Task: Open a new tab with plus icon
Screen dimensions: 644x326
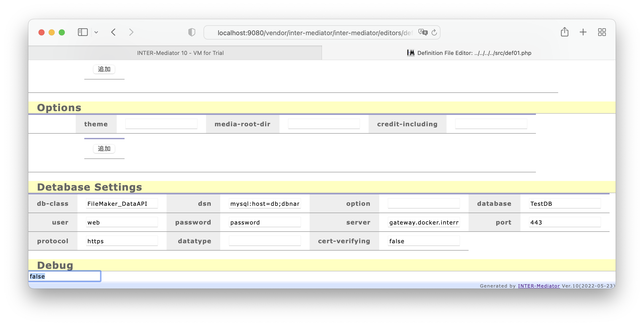Action: 583,32
